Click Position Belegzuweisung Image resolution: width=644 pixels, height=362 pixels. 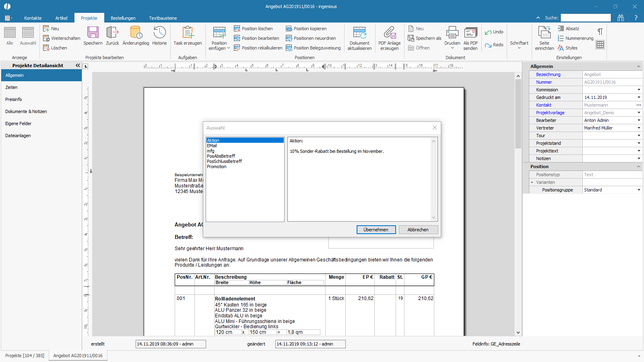click(313, 48)
